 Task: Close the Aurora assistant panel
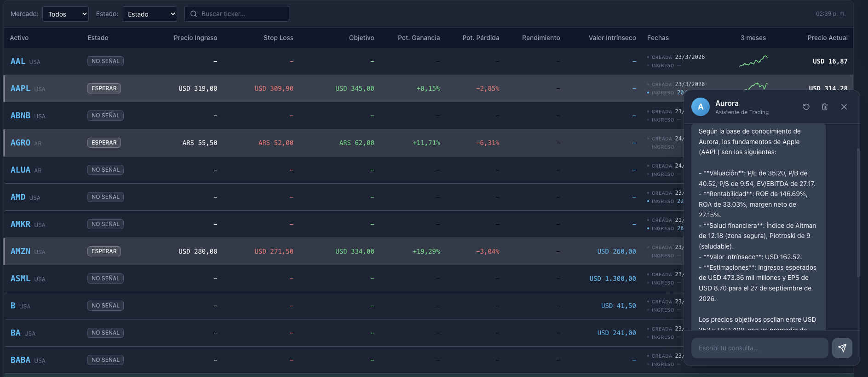coord(844,107)
